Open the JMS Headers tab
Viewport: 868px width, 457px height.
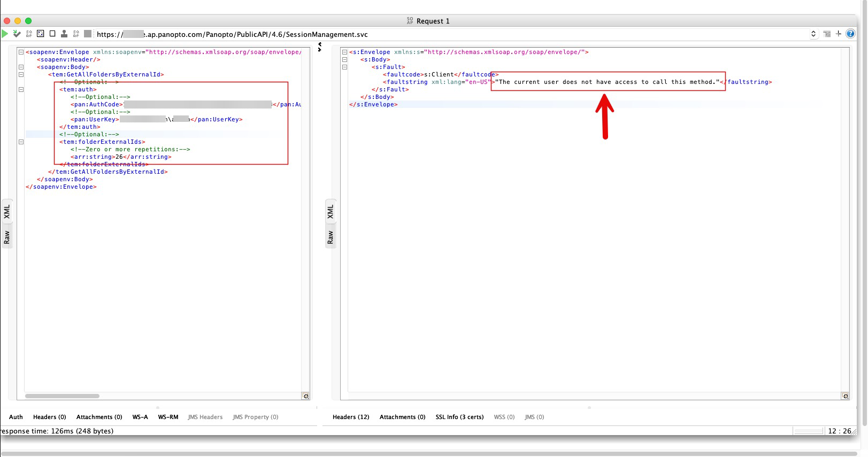205,417
